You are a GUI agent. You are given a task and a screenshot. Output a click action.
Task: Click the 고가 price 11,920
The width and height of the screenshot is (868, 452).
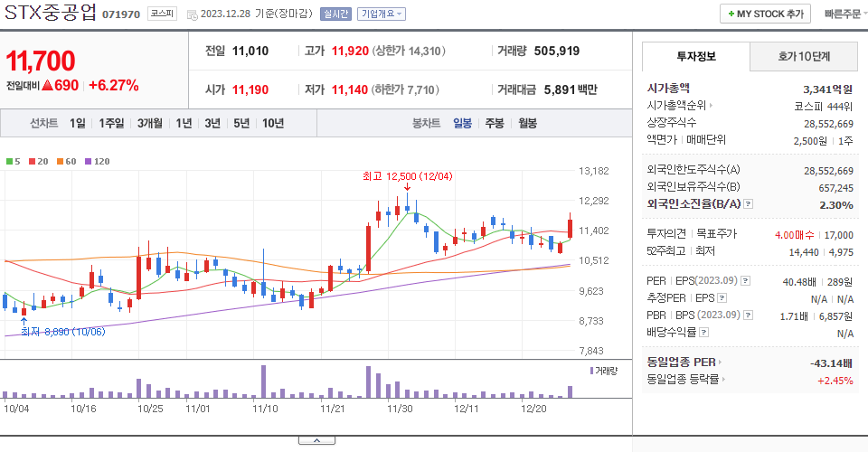350,51
